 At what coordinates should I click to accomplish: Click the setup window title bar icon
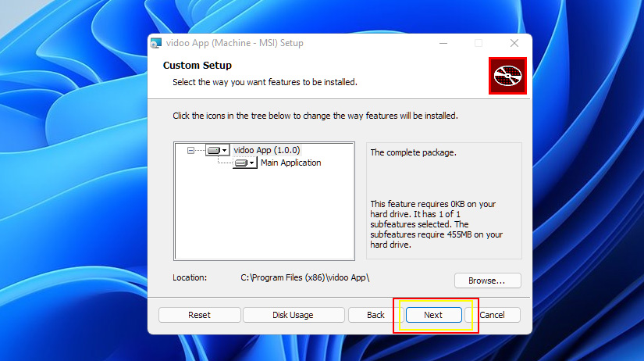(156, 43)
